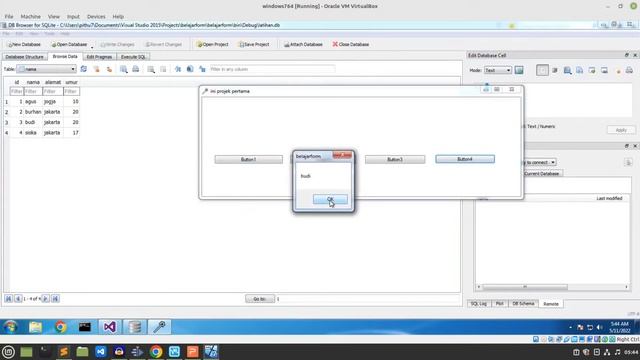Click the Chrome icon in Windows taskbar
This screenshot has width=640, height=360.
[x=60, y=327]
